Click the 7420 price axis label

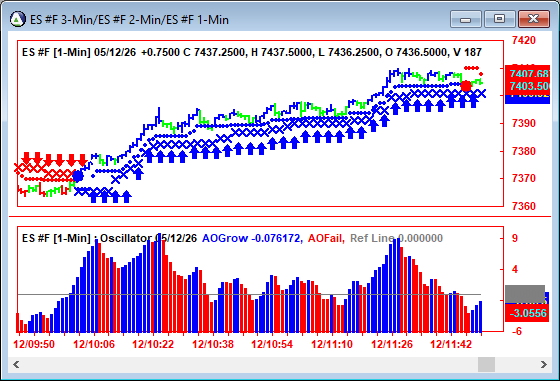click(524, 40)
